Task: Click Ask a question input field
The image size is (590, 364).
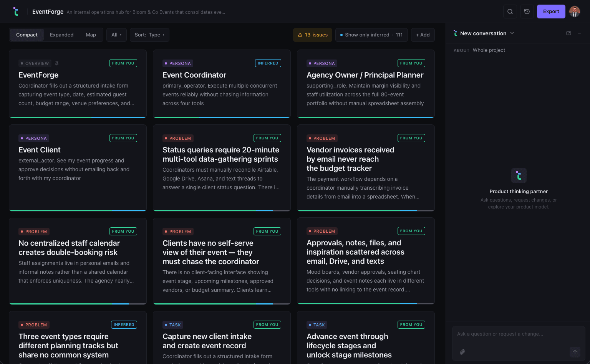Action: (x=519, y=334)
